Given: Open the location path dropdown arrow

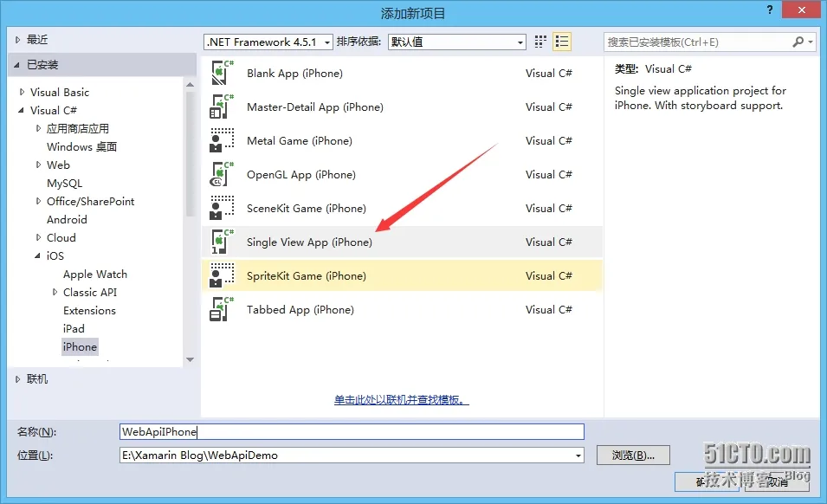Looking at the screenshot, I should coord(578,456).
